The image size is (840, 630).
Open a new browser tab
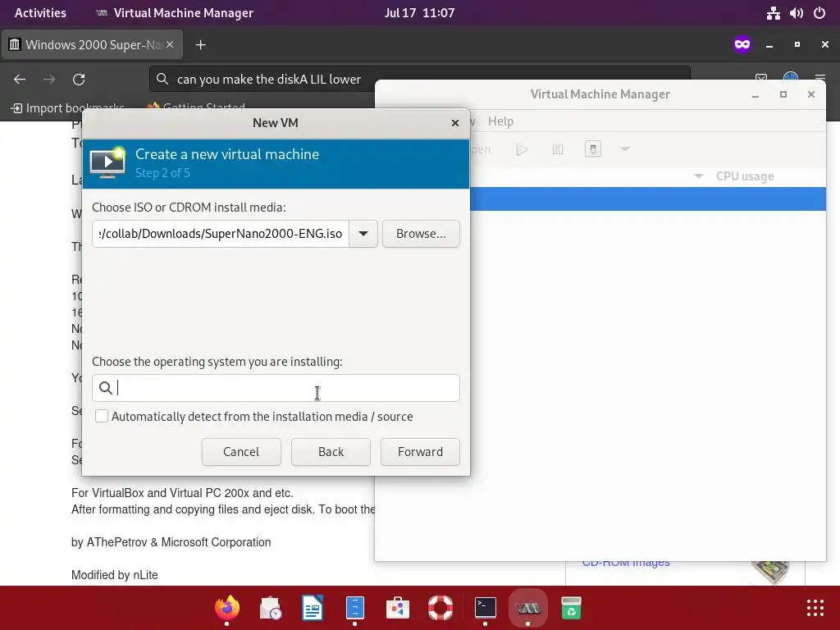pyautogui.click(x=200, y=45)
